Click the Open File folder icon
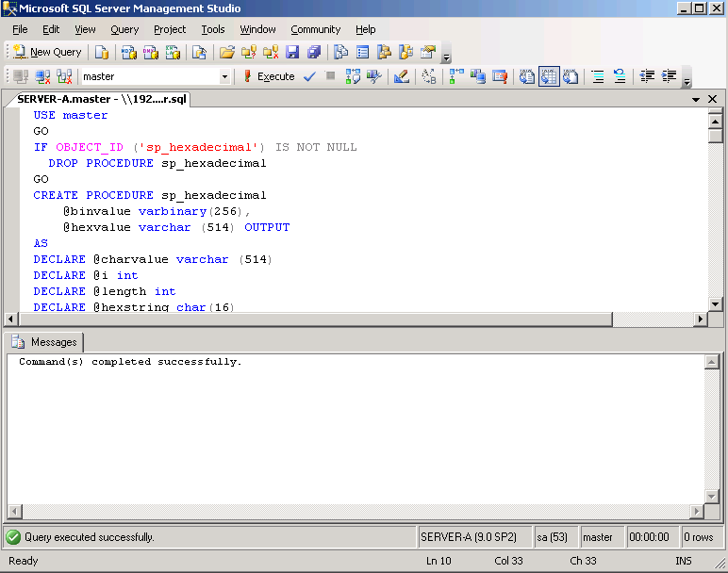 tap(226, 53)
